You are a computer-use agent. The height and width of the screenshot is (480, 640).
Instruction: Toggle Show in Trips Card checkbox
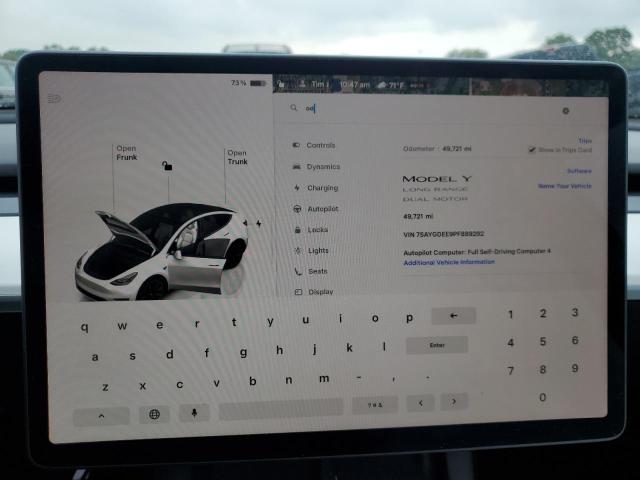pyautogui.click(x=532, y=150)
